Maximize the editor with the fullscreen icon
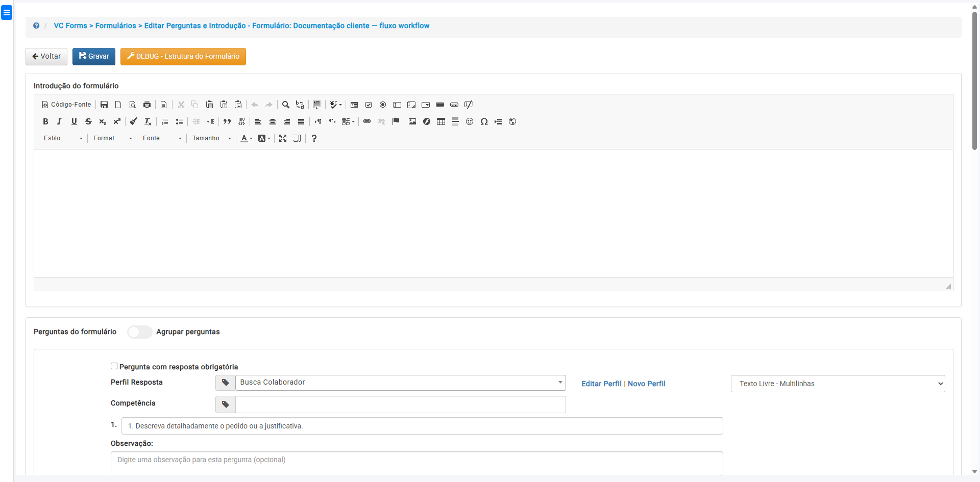This screenshot has height=482, width=980. (283, 138)
